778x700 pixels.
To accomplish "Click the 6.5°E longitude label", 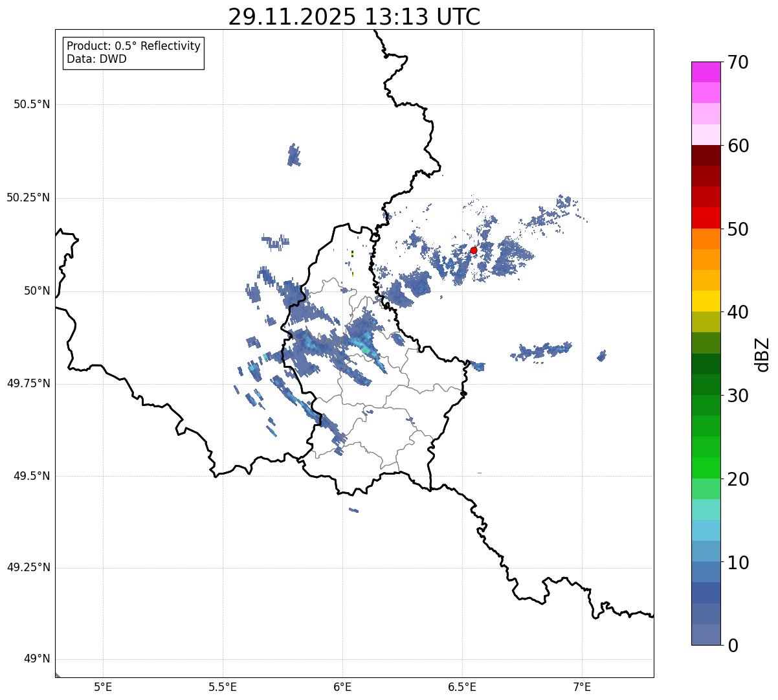I will (x=462, y=686).
